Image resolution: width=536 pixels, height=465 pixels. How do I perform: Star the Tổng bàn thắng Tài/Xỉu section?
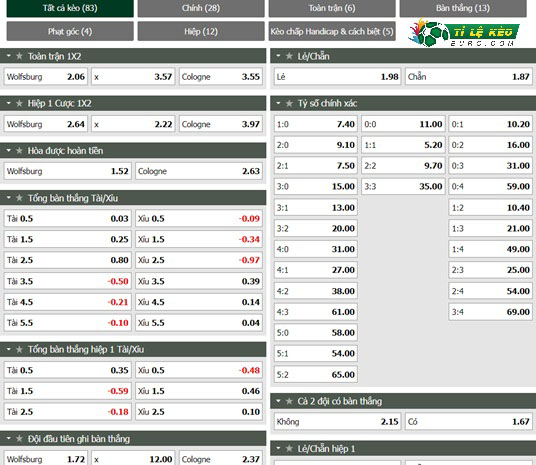19,198
